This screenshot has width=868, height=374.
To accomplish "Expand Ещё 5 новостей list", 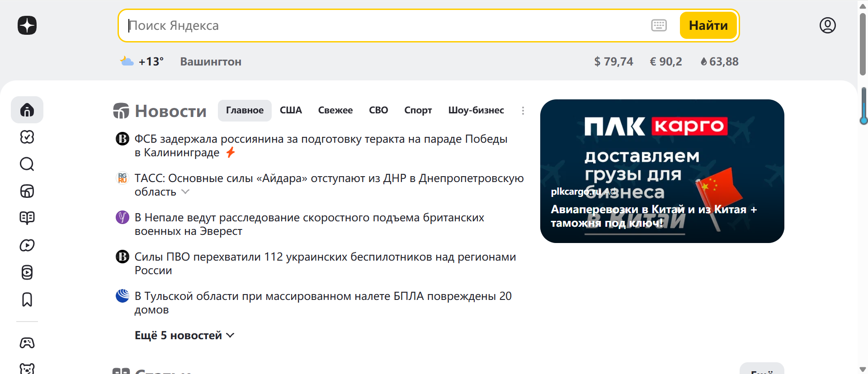I will (184, 335).
